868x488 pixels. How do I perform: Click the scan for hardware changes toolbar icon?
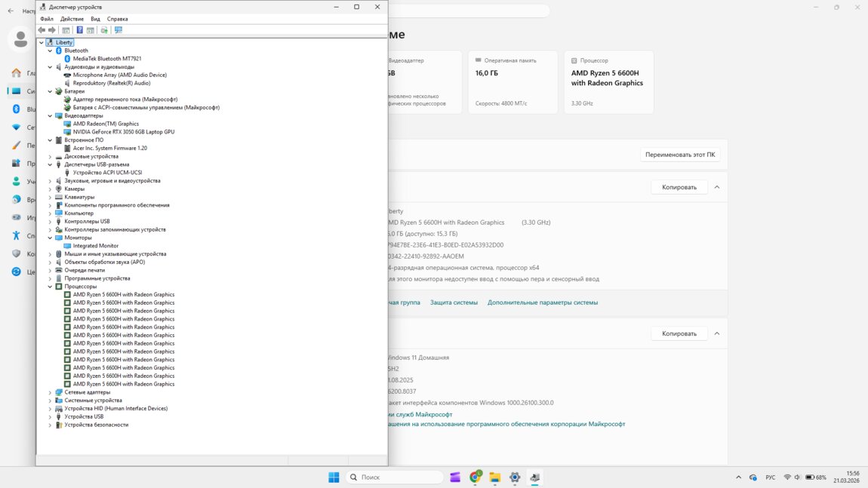click(104, 30)
